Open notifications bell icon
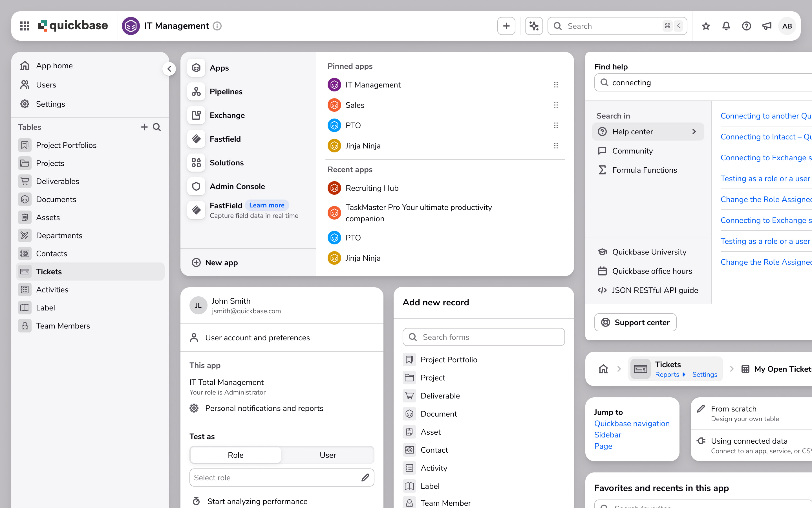This screenshot has height=508, width=812. pyautogui.click(x=726, y=26)
